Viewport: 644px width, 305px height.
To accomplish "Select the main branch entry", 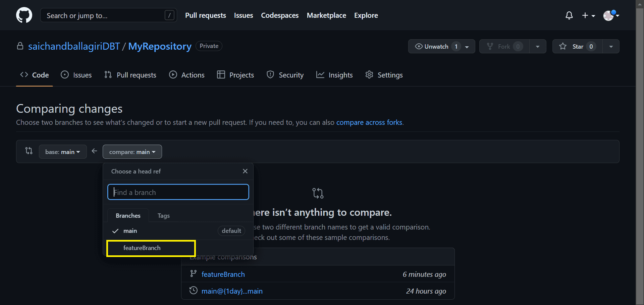I will point(178,231).
